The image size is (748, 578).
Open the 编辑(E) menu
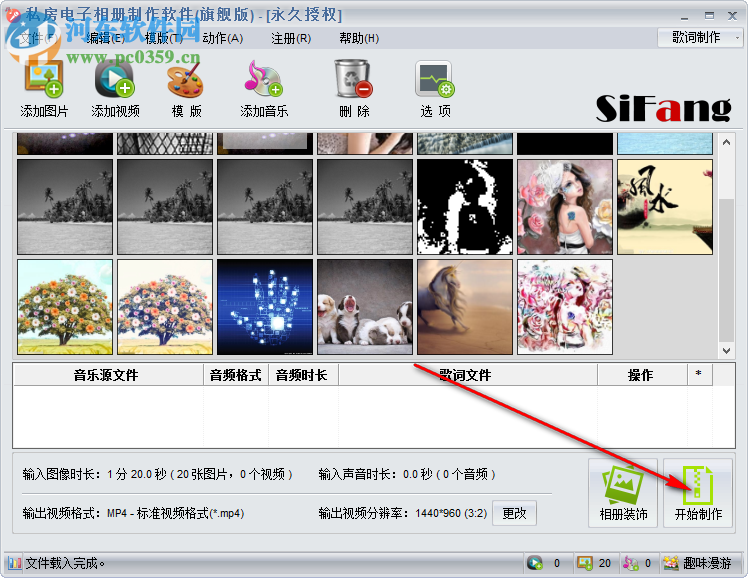point(105,38)
